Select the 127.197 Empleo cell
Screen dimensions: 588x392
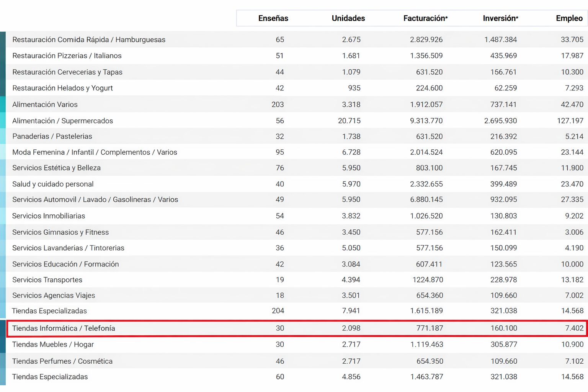point(570,121)
